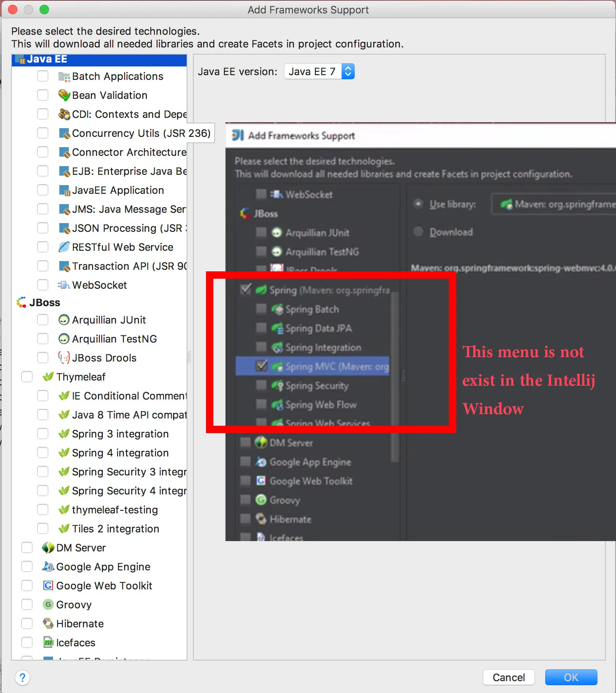Check the Java 8 Time API compatibility box
Image resolution: width=616 pixels, height=693 pixels.
pos(43,415)
